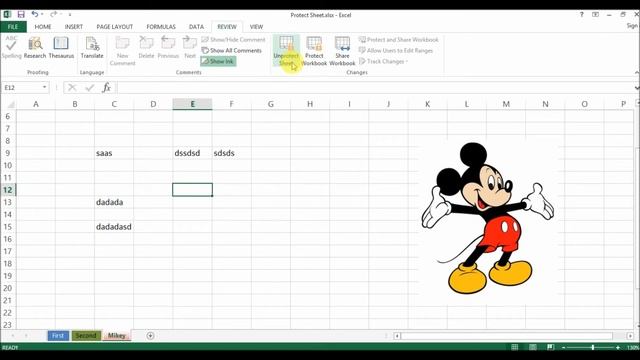
Task: Click the Redo arrow icon
Action: [53, 15]
